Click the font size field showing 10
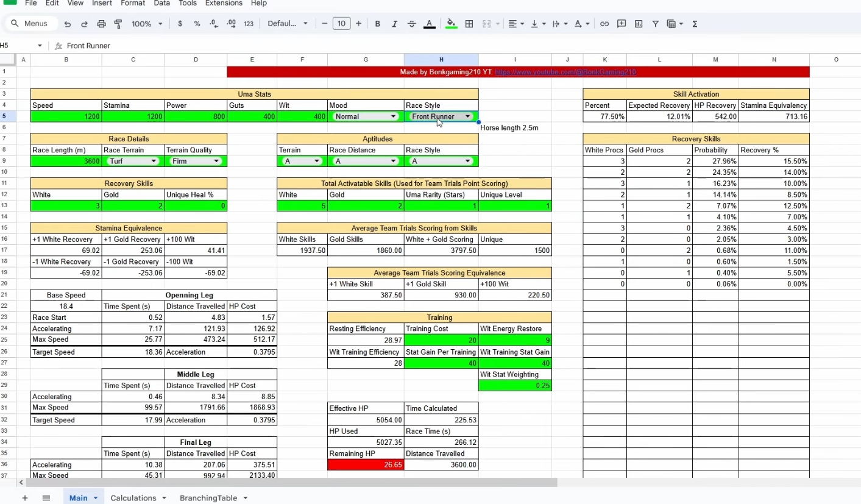 [341, 24]
